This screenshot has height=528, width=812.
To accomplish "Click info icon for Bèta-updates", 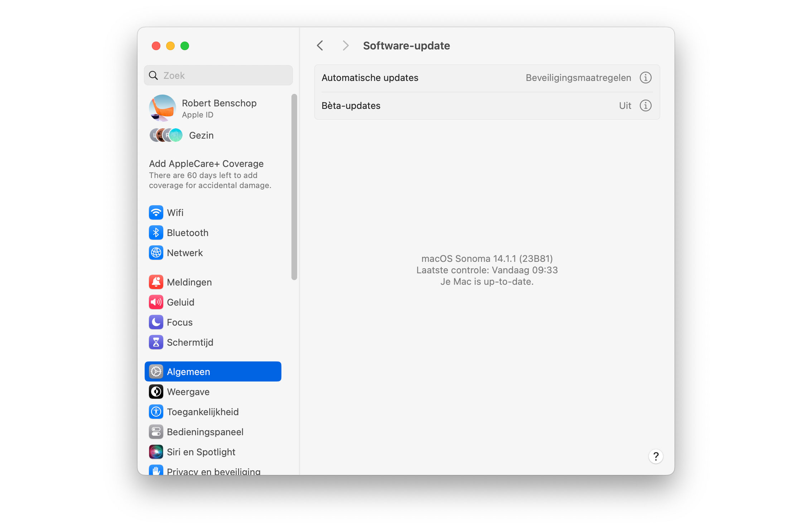I will [x=646, y=106].
